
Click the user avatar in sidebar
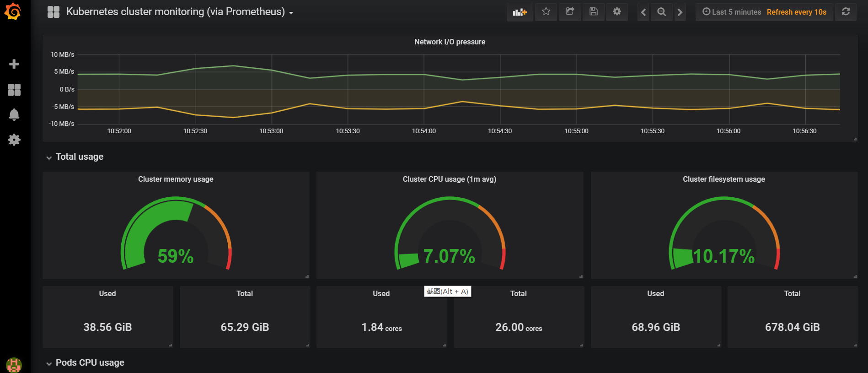14,365
